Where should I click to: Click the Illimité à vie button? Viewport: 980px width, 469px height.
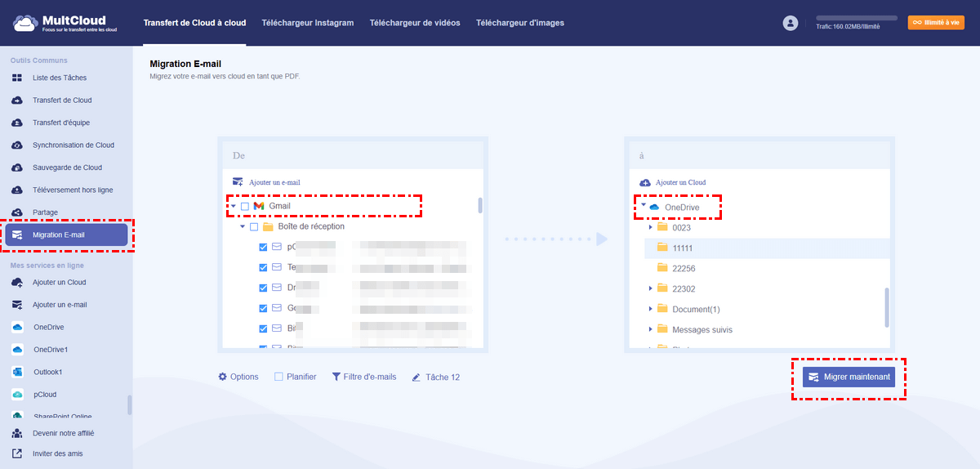coord(936,23)
